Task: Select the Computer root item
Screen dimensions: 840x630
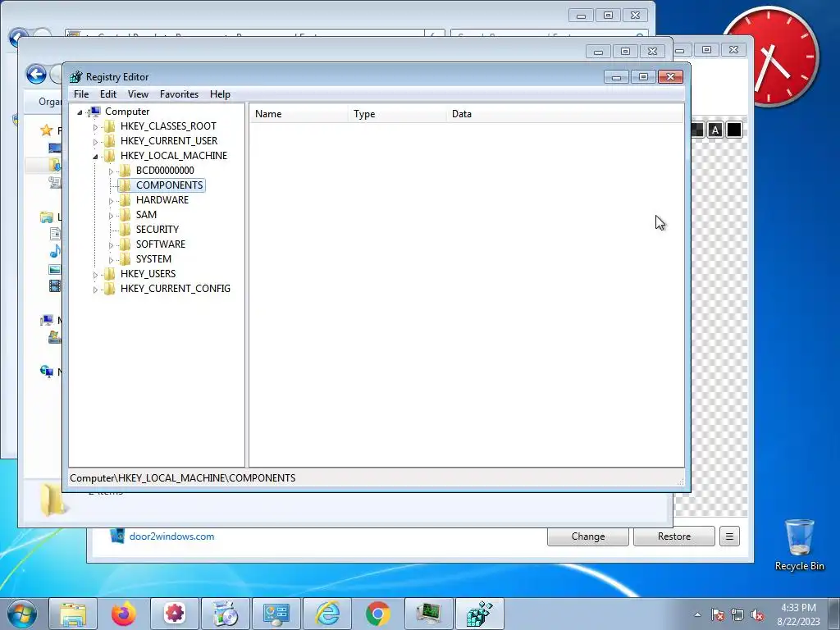Action: 127,112
